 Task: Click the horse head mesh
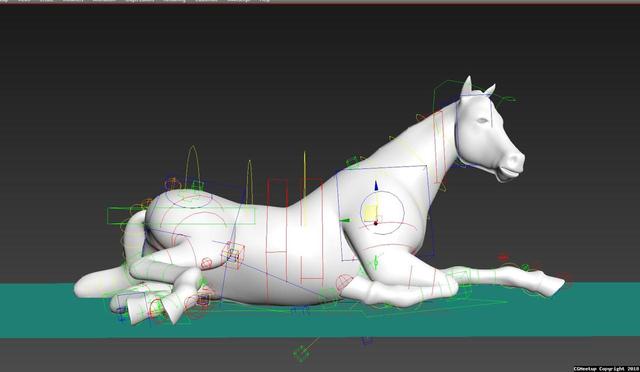pos(490,135)
